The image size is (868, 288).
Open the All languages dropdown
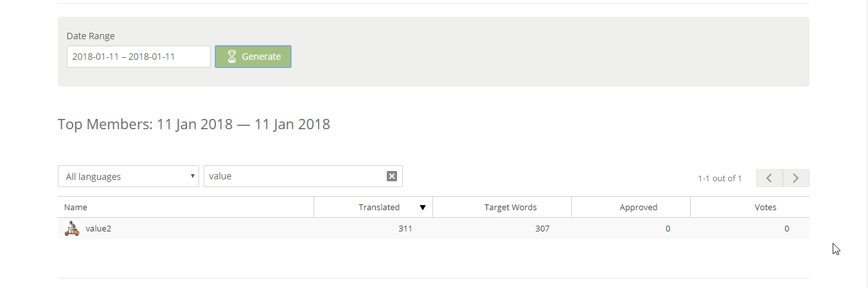(128, 176)
